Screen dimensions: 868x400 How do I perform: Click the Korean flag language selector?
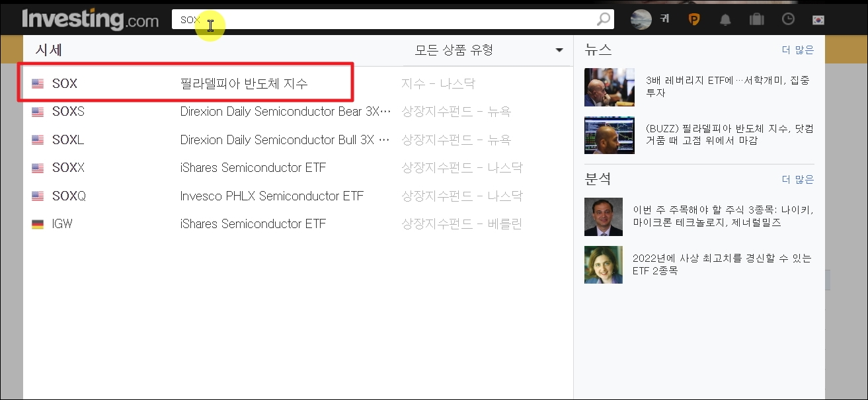tap(819, 19)
